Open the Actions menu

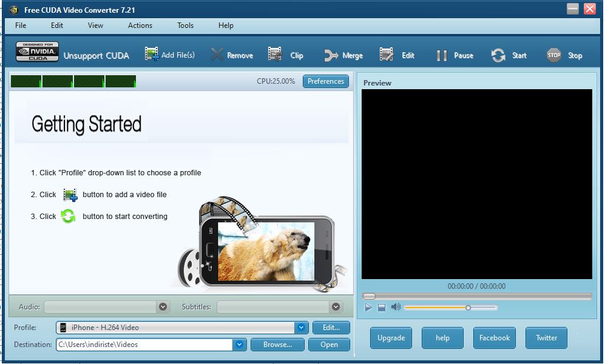140,25
